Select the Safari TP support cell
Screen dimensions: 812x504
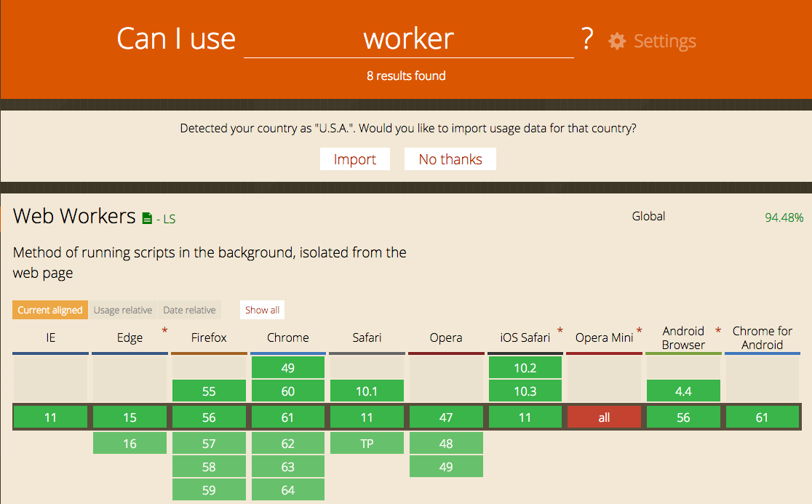(367, 444)
